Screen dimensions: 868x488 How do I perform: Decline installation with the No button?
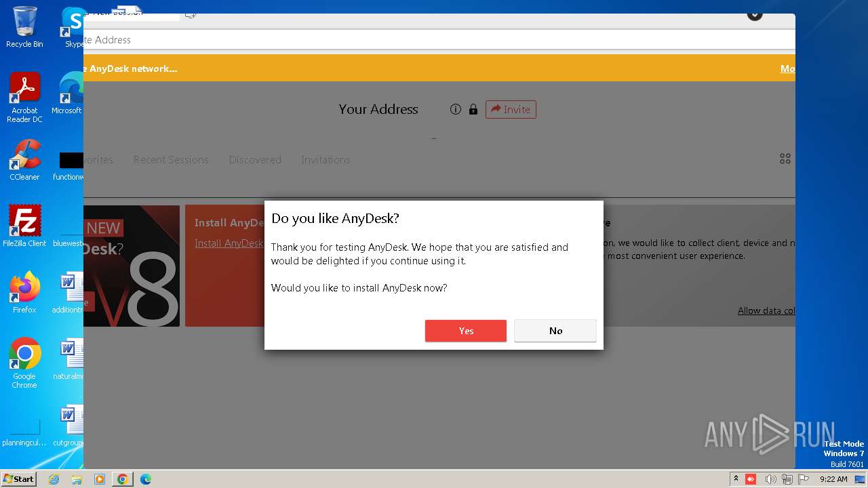point(555,331)
